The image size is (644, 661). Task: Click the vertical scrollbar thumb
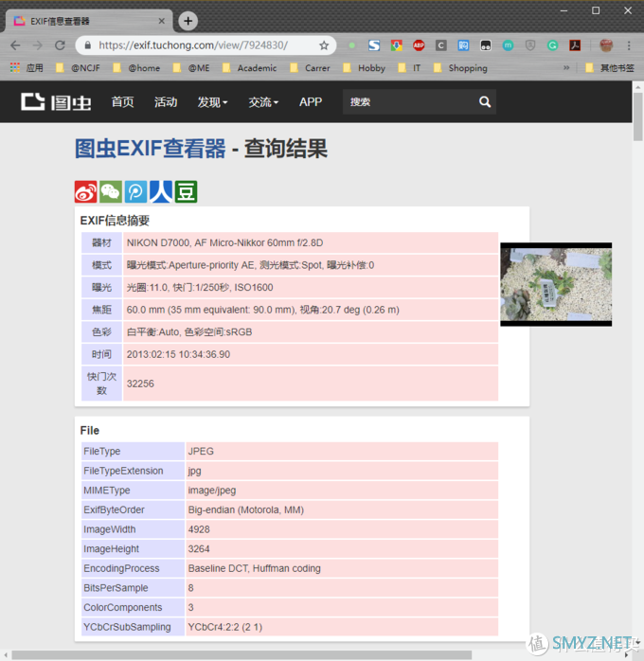(x=637, y=116)
